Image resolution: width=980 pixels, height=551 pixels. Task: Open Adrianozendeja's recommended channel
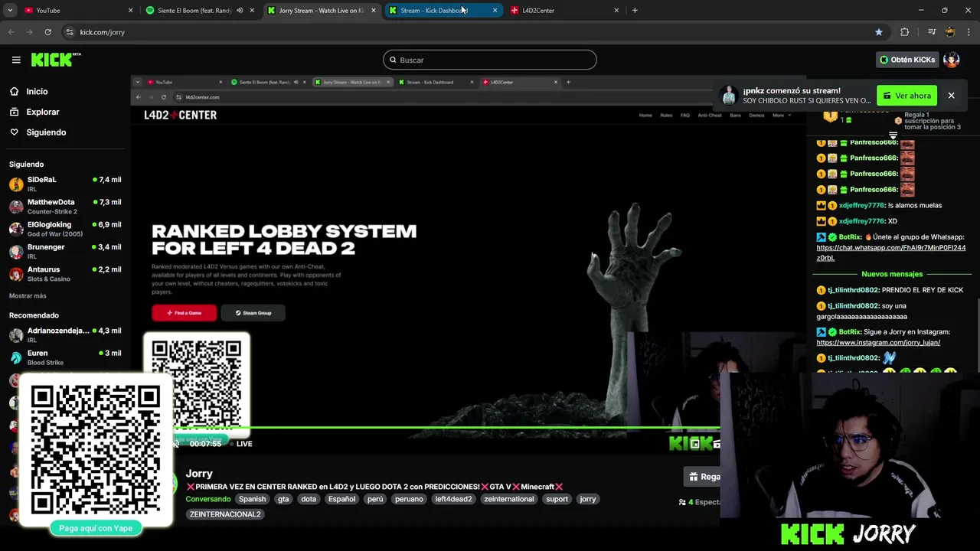pyautogui.click(x=65, y=334)
